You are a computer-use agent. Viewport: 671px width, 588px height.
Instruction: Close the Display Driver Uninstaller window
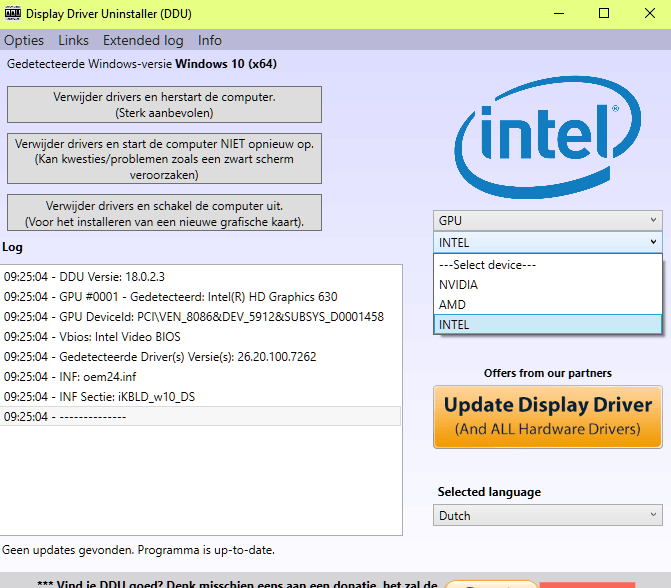click(649, 14)
